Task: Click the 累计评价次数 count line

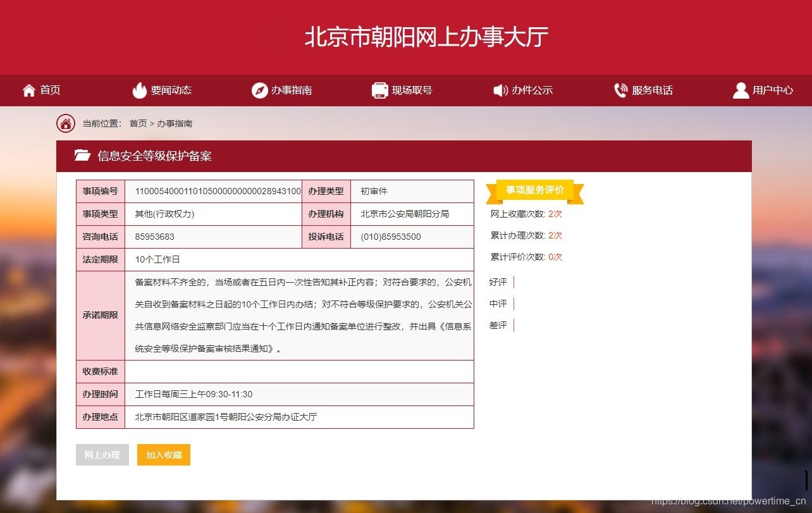Action: [526, 257]
